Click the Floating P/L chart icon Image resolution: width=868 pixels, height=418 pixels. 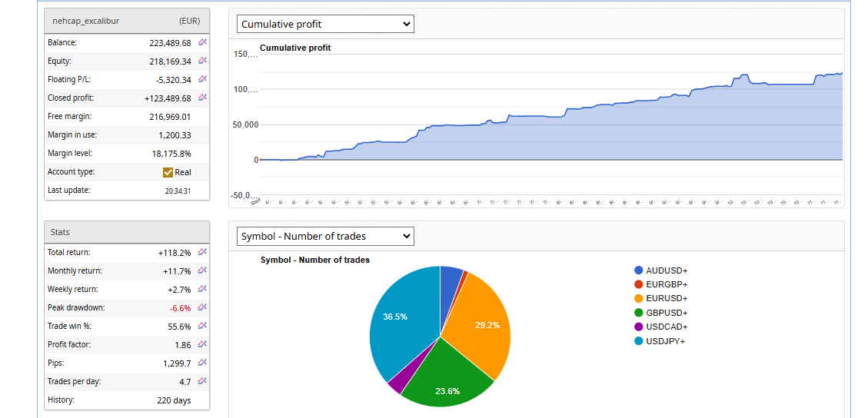[202, 79]
